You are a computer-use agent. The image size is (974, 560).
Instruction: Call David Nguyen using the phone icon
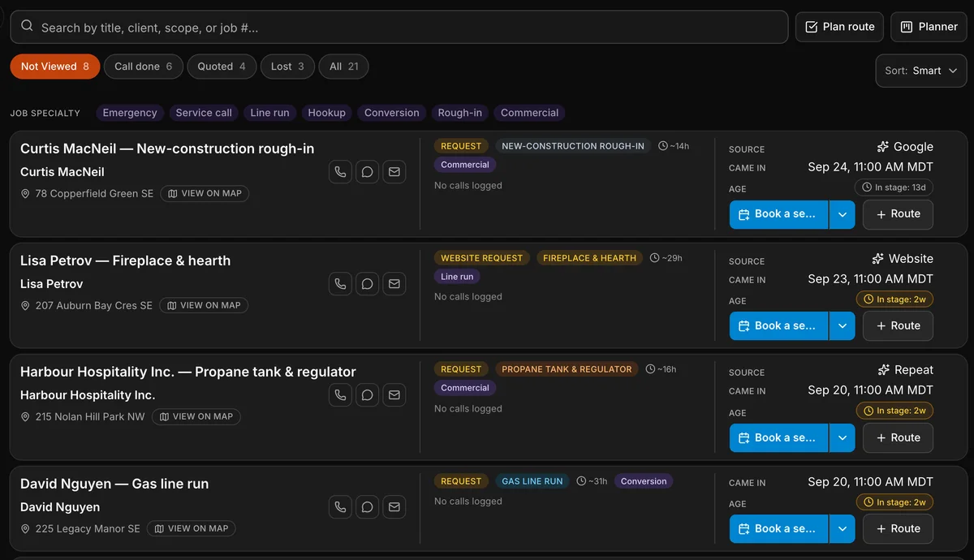click(340, 507)
